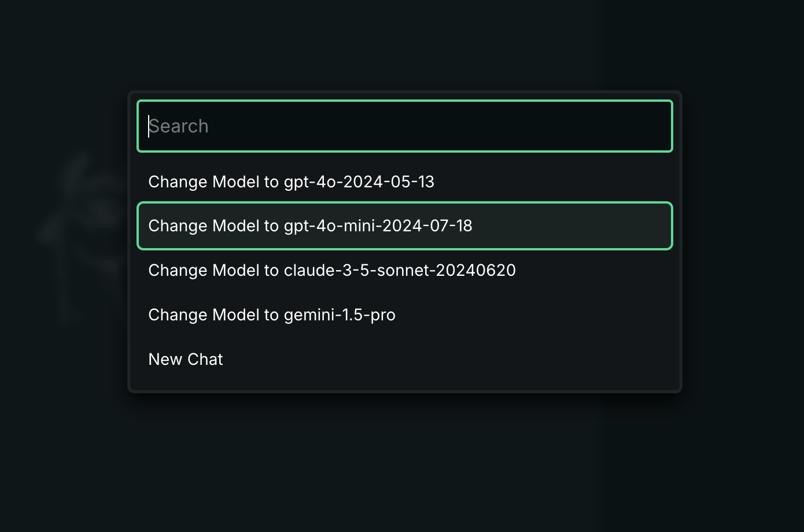
Task: Select the Claude 3.5 Sonnet model entry
Action: (x=331, y=270)
